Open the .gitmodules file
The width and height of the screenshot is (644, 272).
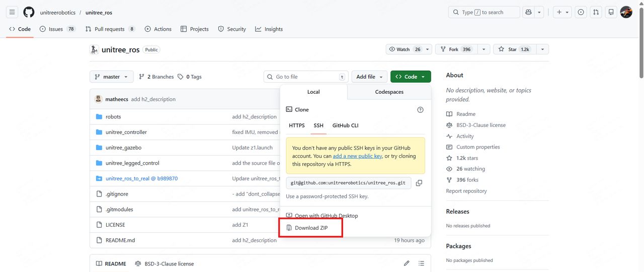pos(119,209)
